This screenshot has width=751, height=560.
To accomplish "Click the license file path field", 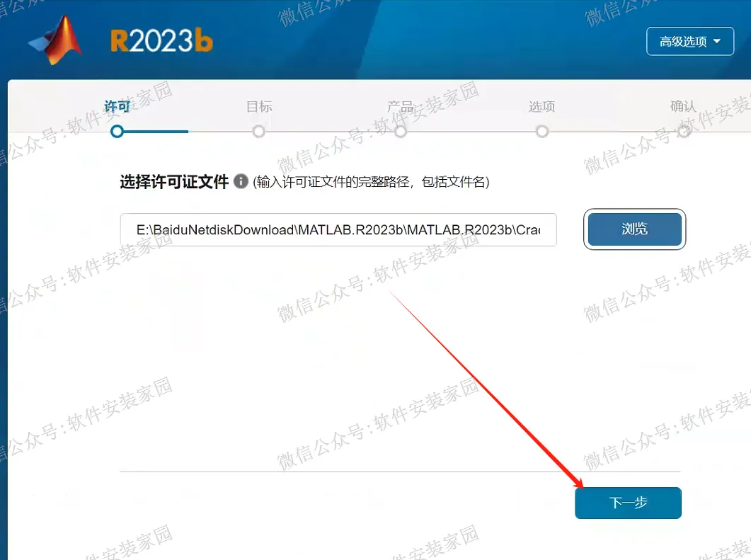I will tap(338, 230).
